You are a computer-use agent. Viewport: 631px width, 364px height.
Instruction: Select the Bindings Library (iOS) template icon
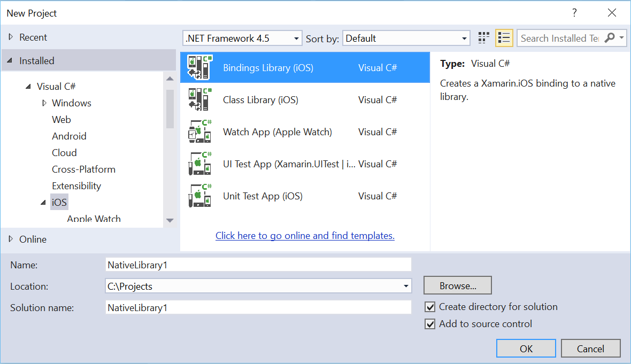click(x=200, y=67)
